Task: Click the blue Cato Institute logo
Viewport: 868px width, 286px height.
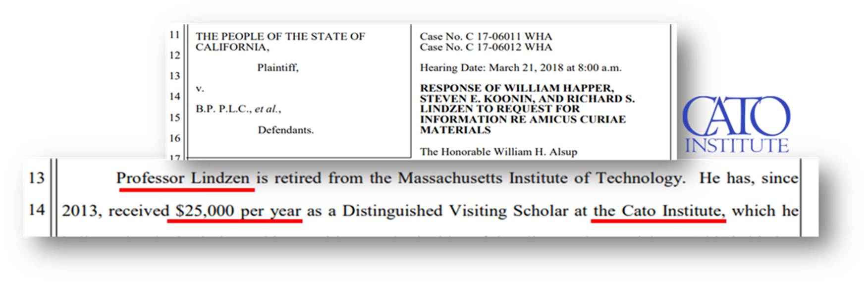Action: (737, 124)
